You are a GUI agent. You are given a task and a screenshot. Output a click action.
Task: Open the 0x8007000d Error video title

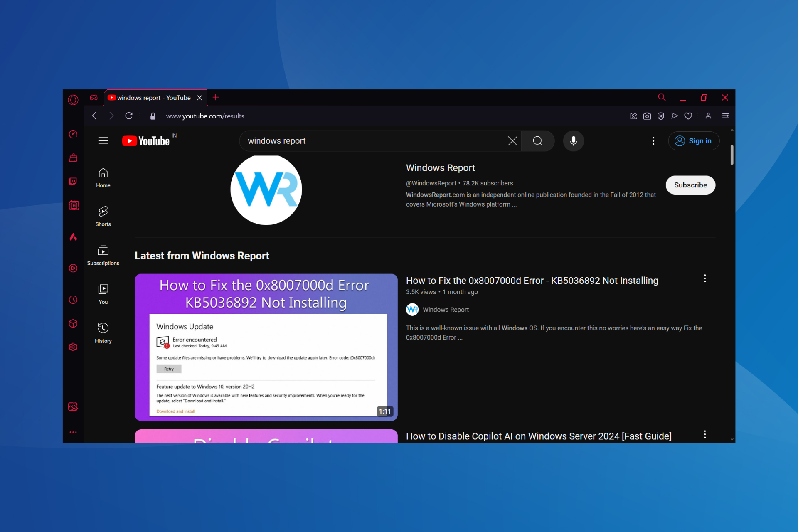pyautogui.click(x=532, y=281)
